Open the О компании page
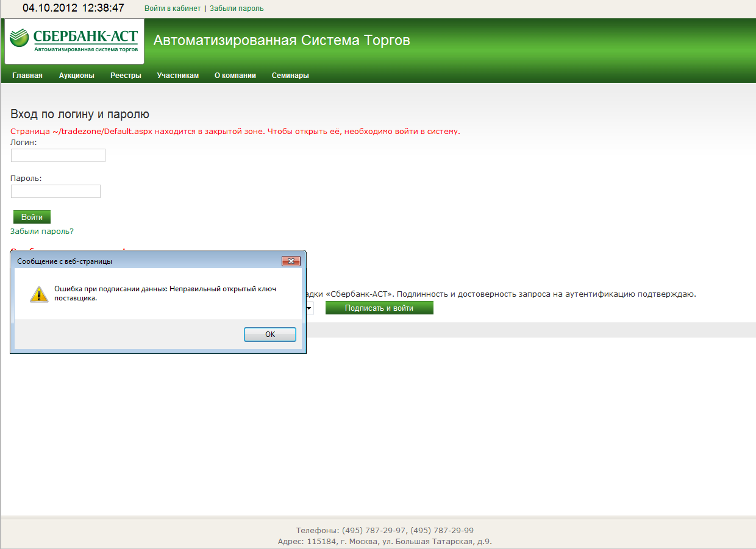The width and height of the screenshot is (756, 549). click(x=235, y=76)
